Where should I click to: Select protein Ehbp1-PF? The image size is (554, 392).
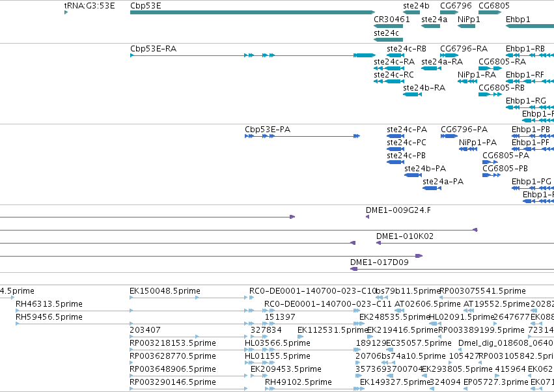533,149
